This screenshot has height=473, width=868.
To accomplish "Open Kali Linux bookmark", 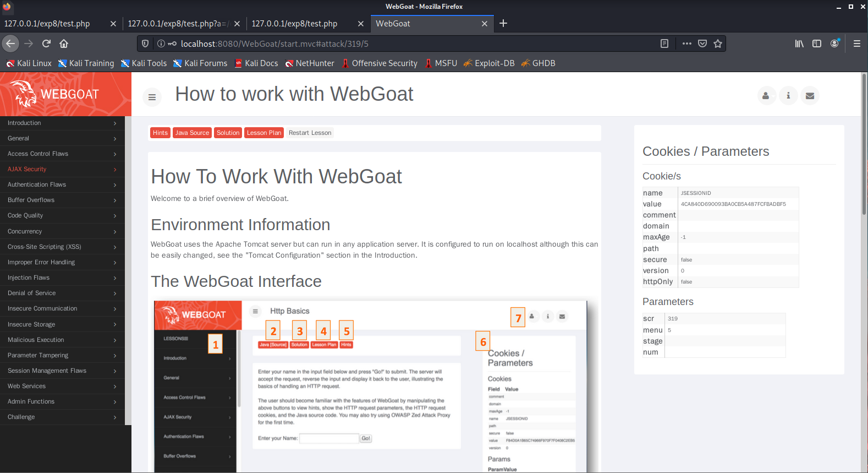I will coord(29,63).
